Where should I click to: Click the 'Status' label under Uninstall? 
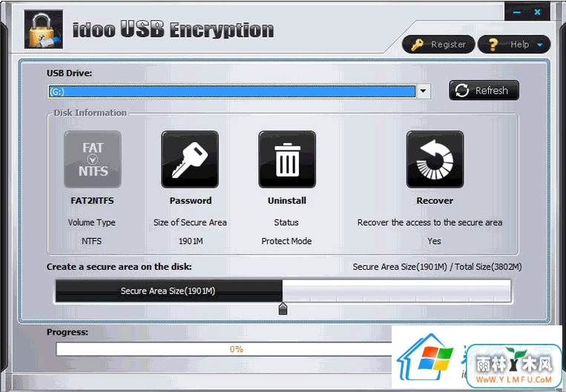tap(286, 222)
